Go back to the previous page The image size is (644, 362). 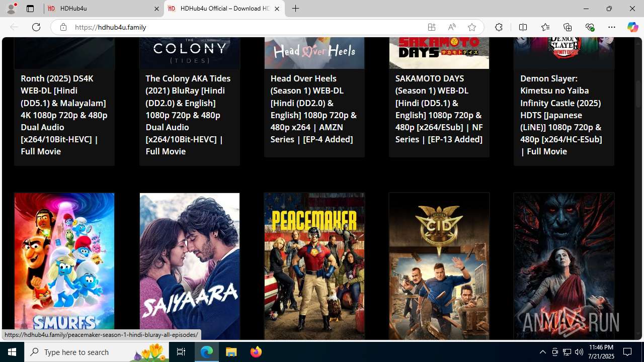pyautogui.click(x=14, y=27)
